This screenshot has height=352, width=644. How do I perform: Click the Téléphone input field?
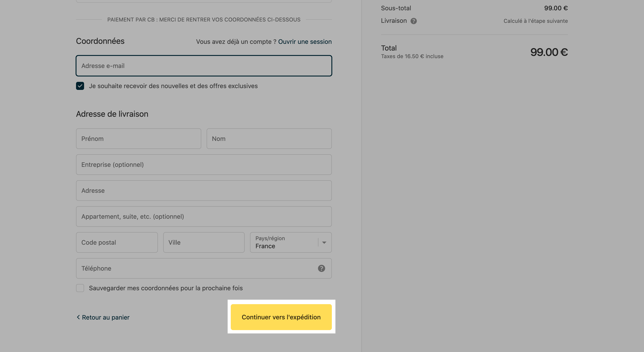[x=204, y=268]
